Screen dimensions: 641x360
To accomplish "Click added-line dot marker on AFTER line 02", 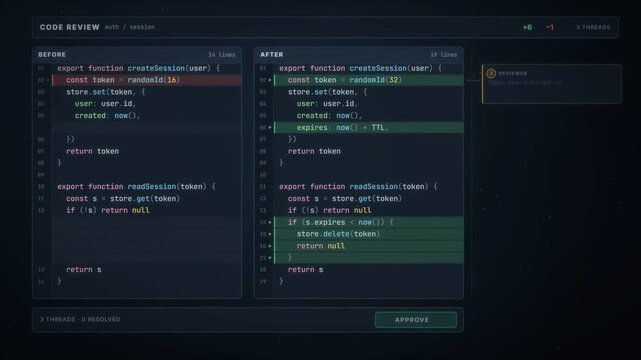I will coord(270,80).
